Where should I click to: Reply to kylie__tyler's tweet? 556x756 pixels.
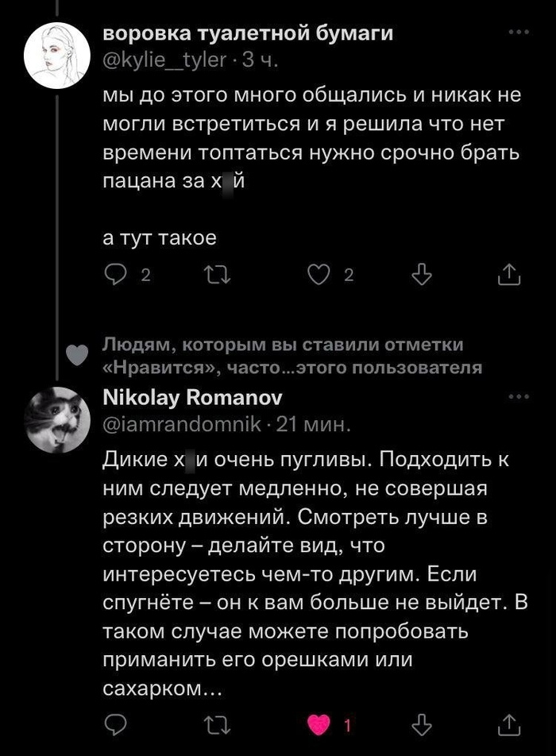(x=115, y=275)
